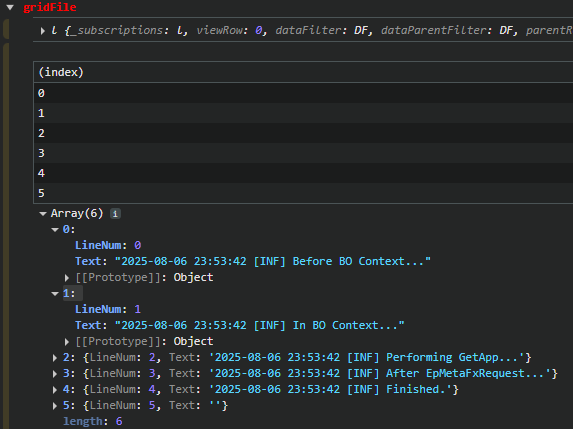The width and height of the screenshot is (573, 429).
Task: Click the gridFile group label
Action: tap(50, 7)
